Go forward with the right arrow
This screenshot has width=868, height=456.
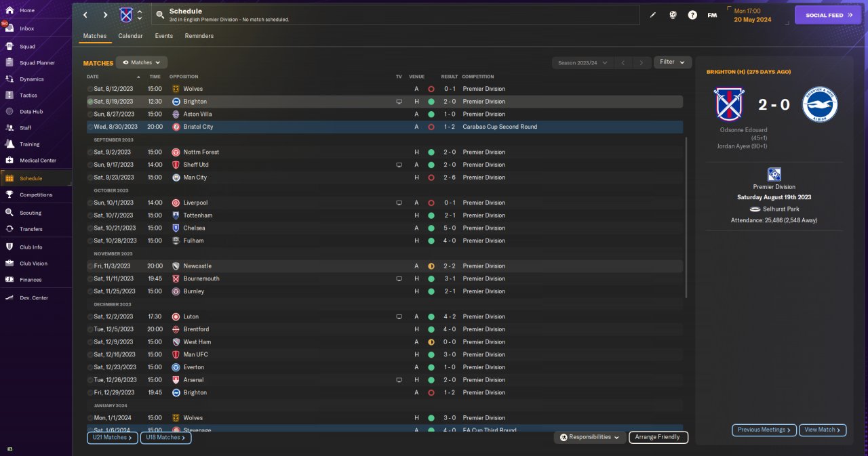[x=105, y=15]
